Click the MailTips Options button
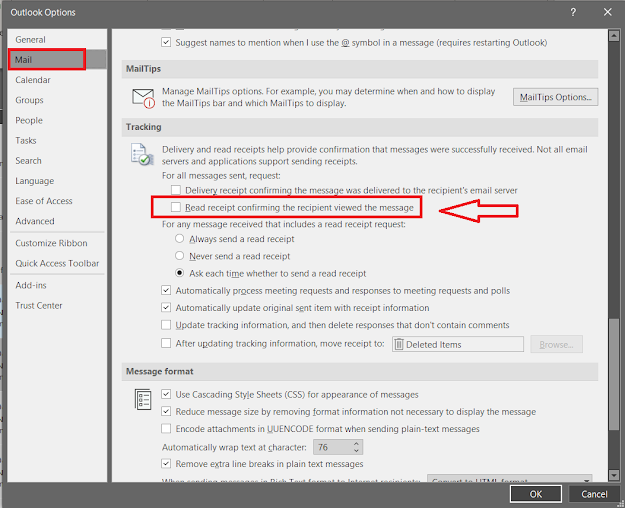 (x=555, y=97)
